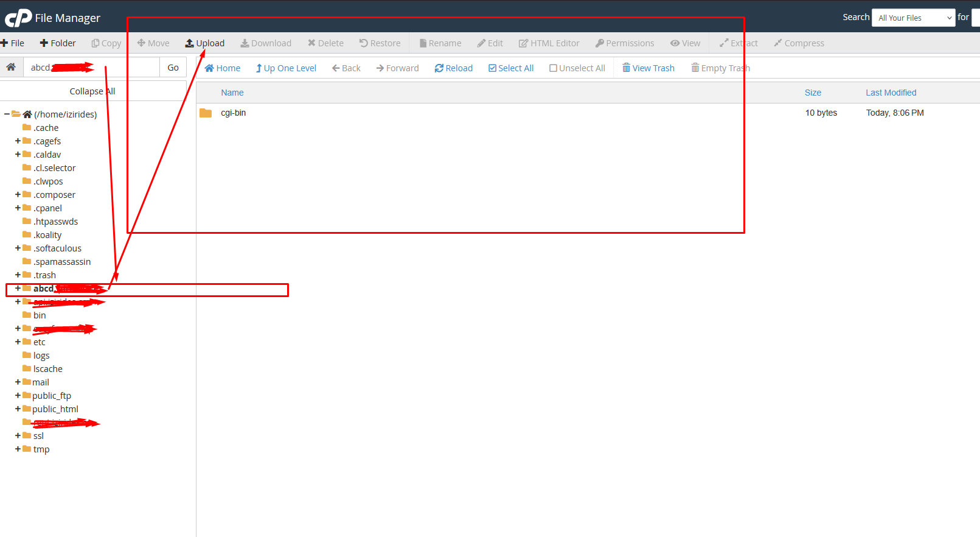Click the cgi-bin folder icon

point(206,113)
